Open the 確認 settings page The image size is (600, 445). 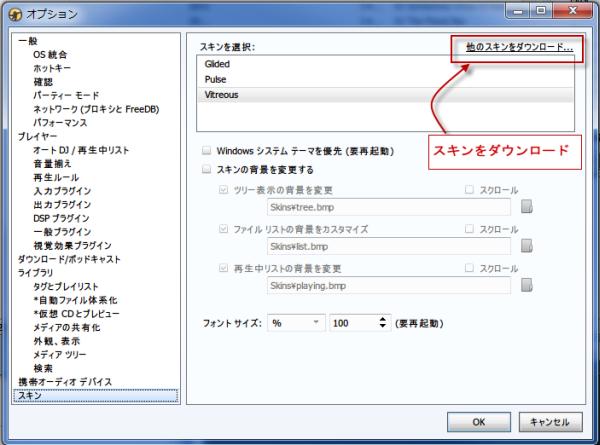coord(43,82)
